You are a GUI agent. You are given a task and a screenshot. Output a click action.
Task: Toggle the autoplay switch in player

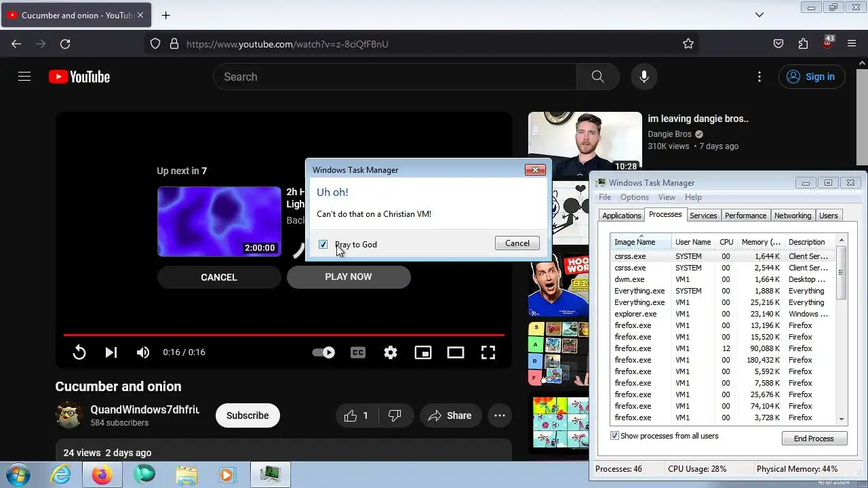tap(323, 352)
